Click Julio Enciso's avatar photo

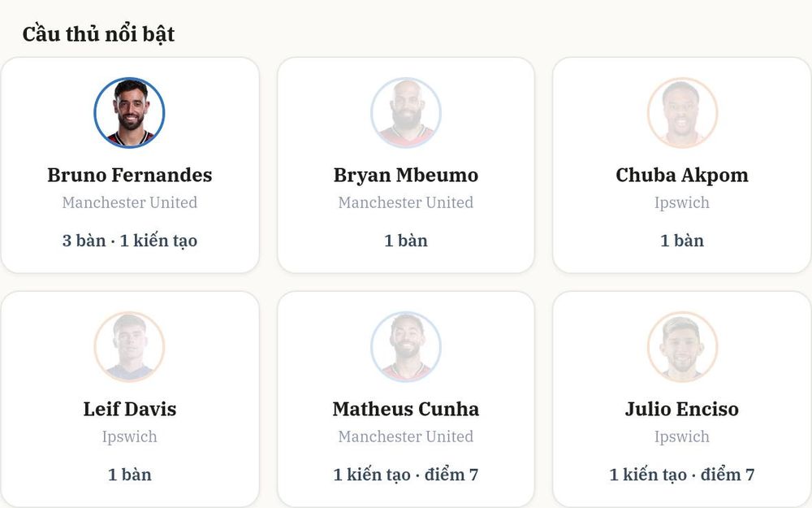[682, 347]
